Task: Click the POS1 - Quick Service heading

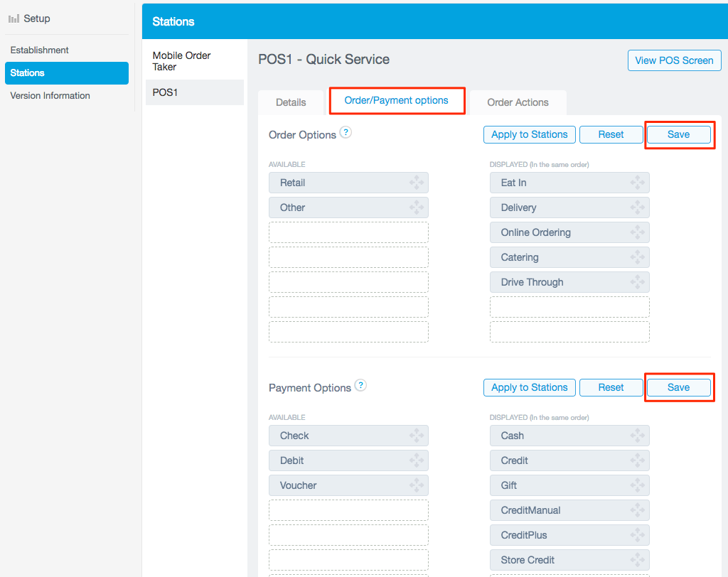Action: tap(323, 60)
